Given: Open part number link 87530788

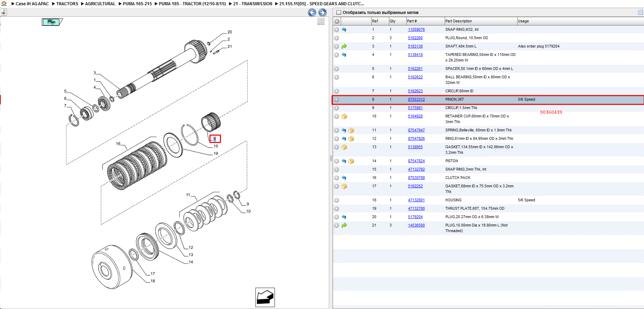Looking at the screenshot, I should [416, 178].
